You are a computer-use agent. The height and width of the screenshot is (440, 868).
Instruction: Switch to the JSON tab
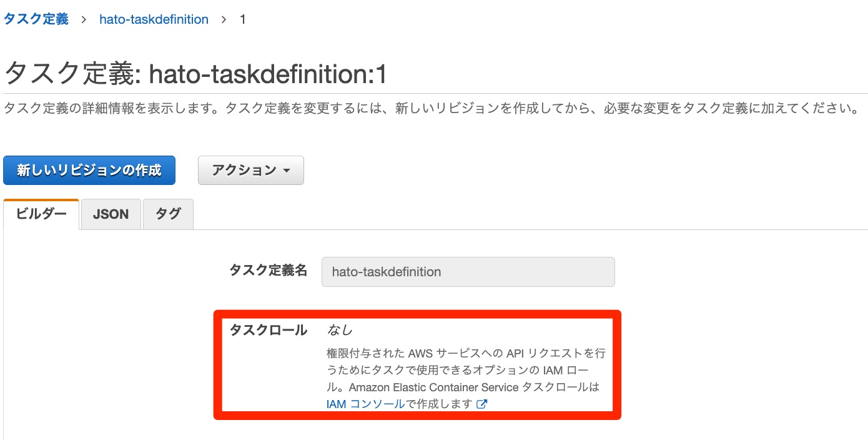[111, 214]
